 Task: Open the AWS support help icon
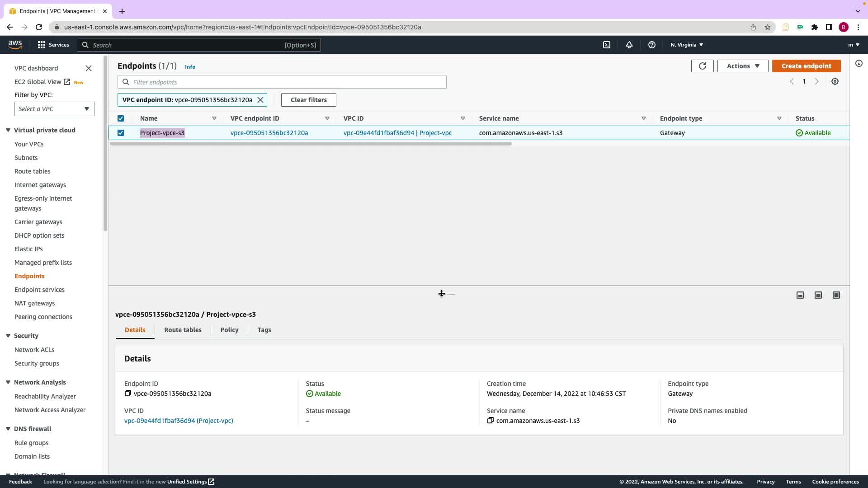click(651, 45)
